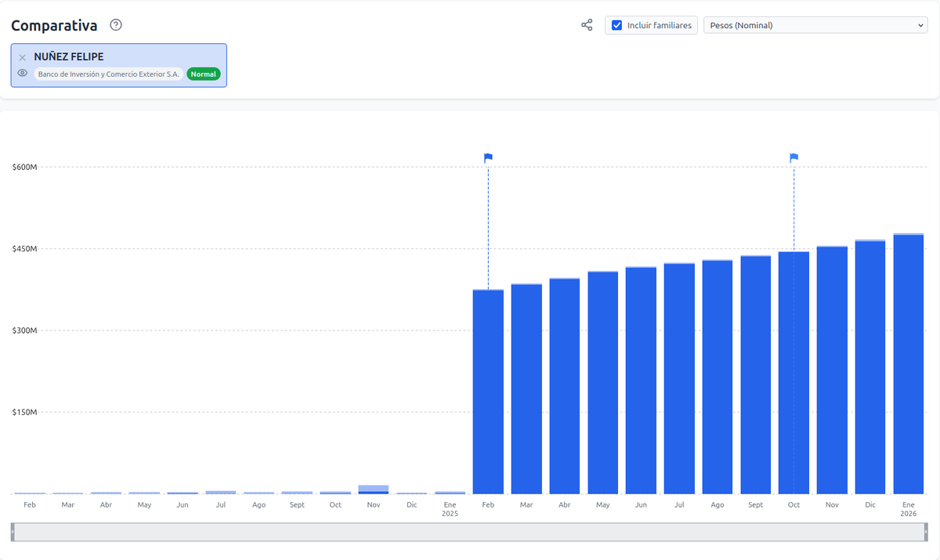Image resolution: width=940 pixels, height=560 pixels.
Task: Click the flag marker above Oct 2025
Action: tap(794, 157)
